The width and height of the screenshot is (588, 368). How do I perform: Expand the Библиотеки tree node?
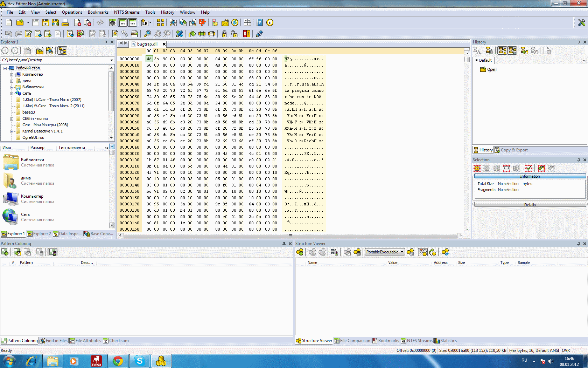point(12,87)
